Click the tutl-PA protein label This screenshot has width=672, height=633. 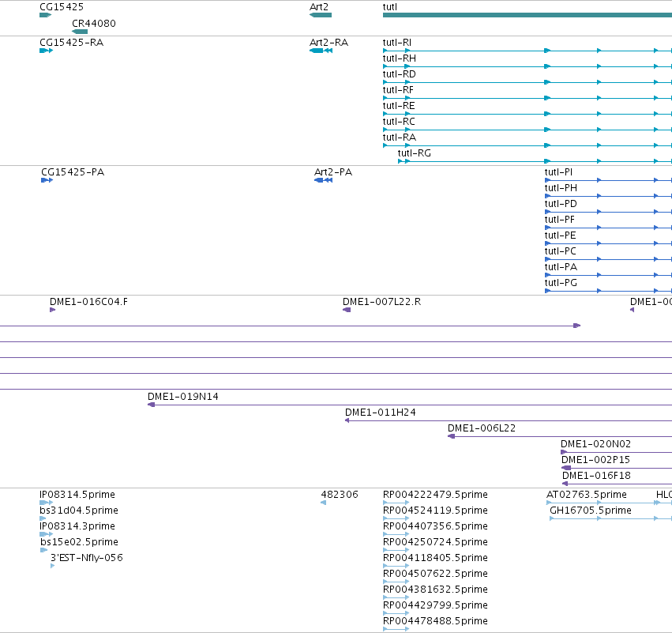(561, 267)
